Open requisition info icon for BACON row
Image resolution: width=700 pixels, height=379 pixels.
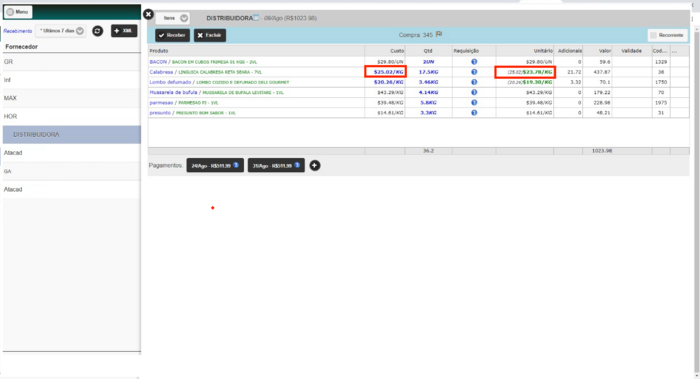tap(474, 62)
